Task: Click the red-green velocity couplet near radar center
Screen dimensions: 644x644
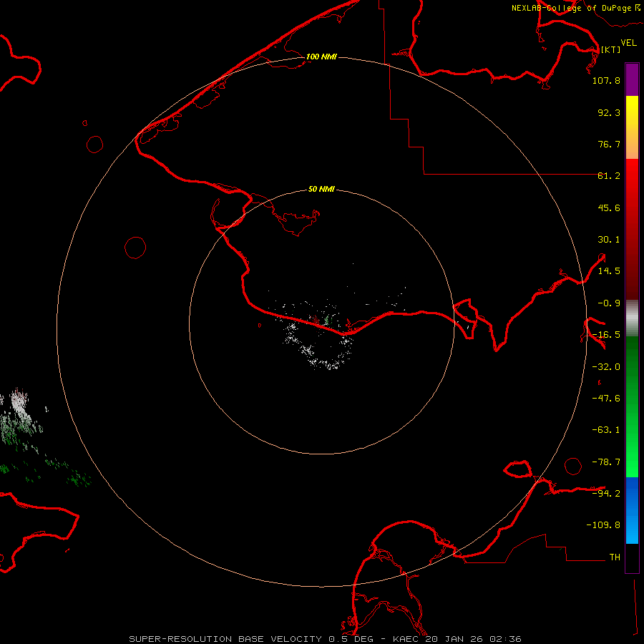Action: [321, 320]
